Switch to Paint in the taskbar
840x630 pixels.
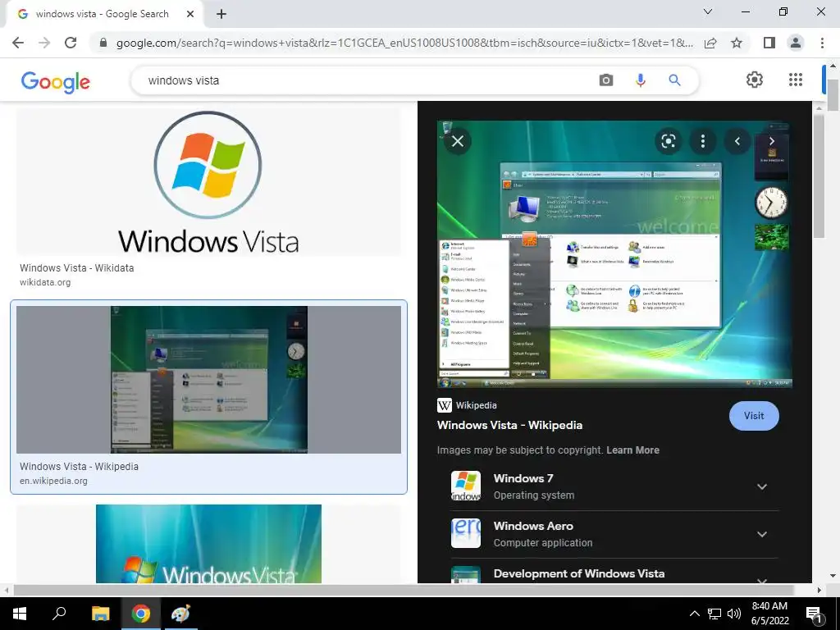click(180, 614)
